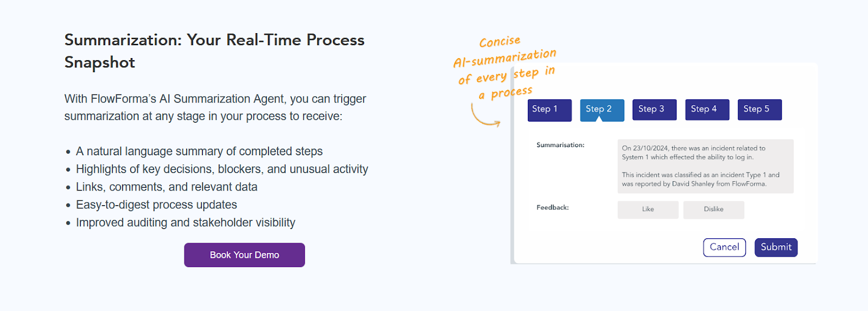
Task: Click the Easy-to-digest process updates bullet
Action: 156,205
